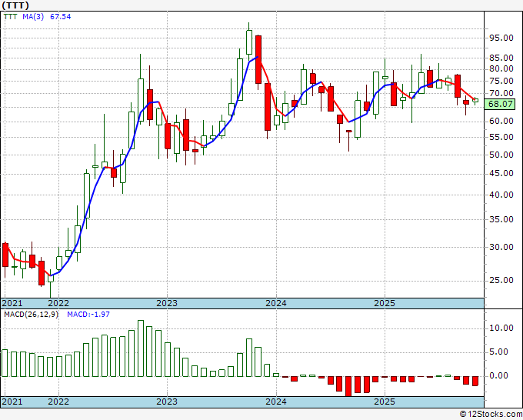This screenshot has width=523, height=420.
Task: Click the 25.00 price axis label
Action: coord(500,280)
